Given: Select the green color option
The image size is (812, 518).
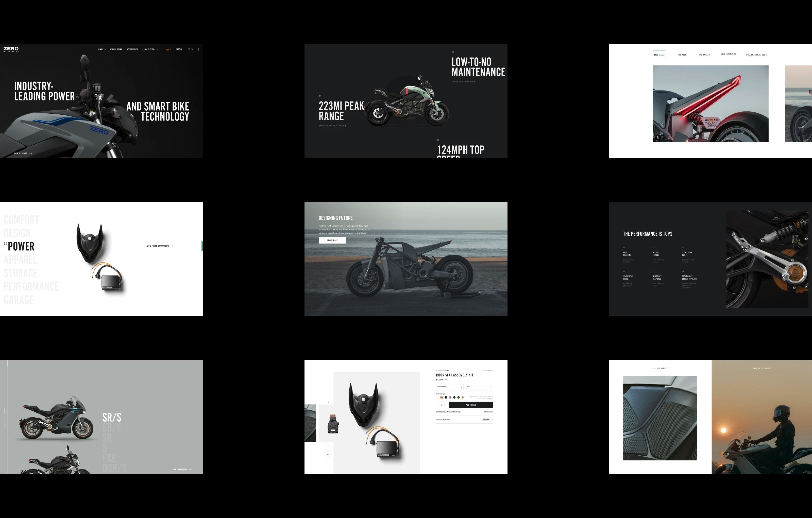Looking at the screenshot, I should (459, 398).
